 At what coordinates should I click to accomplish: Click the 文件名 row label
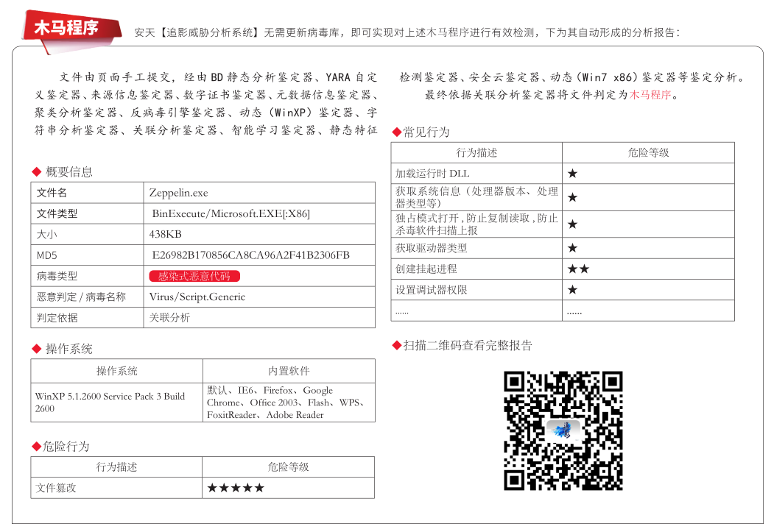tap(52, 193)
